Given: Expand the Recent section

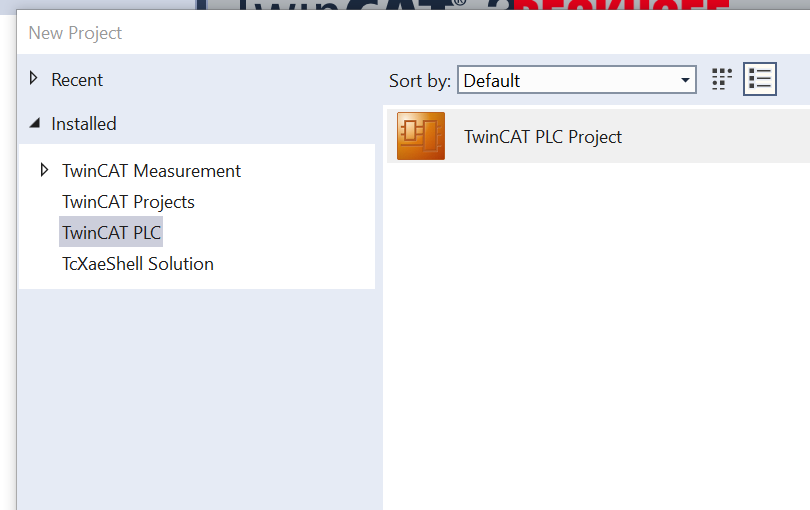Looking at the screenshot, I should click(34, 79).
